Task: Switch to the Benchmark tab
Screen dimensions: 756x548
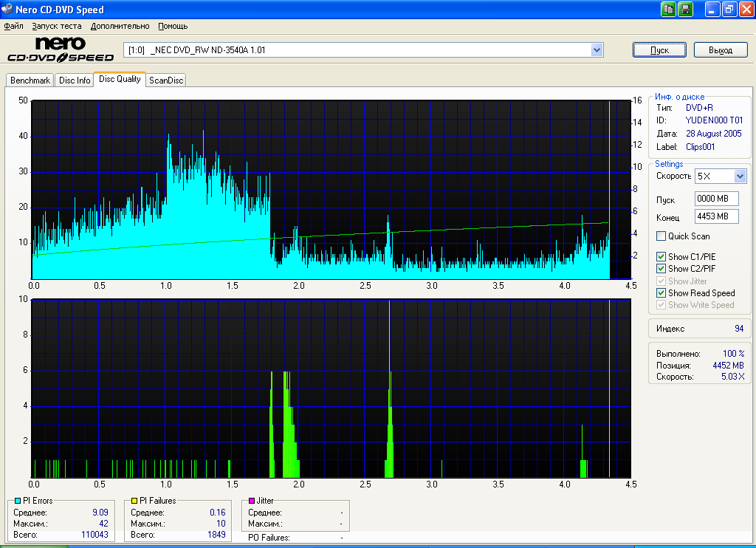Action: pyautogui.click(x=30, y=81)
